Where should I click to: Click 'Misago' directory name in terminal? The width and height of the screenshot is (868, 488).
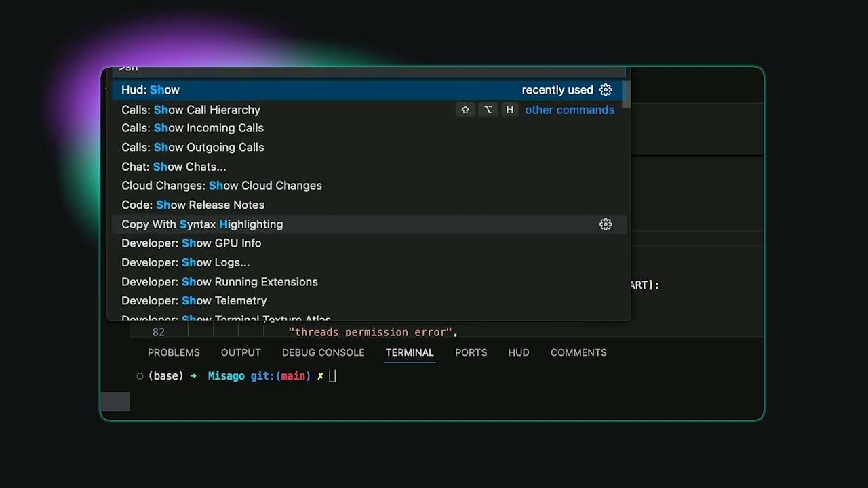pyautogui.click(x=226, y=376)
